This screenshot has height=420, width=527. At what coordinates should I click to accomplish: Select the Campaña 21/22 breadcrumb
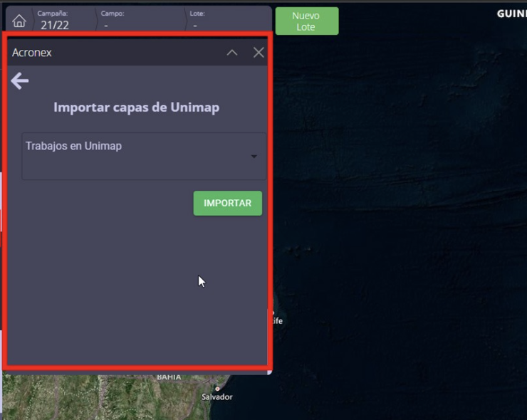point(63,20)
